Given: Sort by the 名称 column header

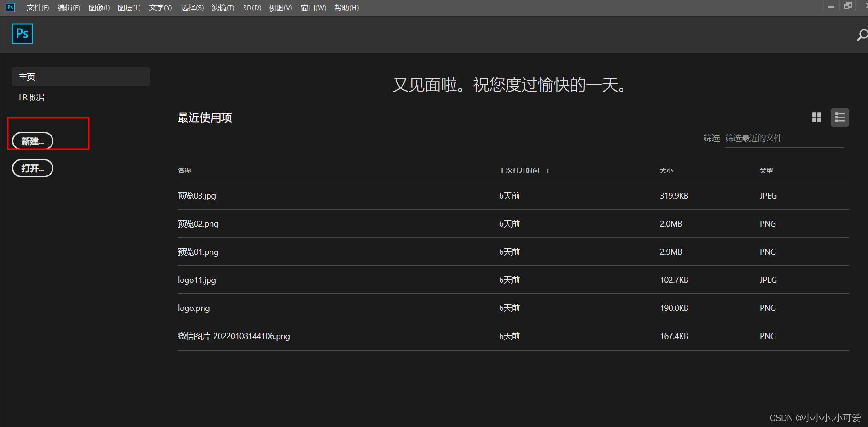Looking at the screenshot, I should tap(184, 170).
